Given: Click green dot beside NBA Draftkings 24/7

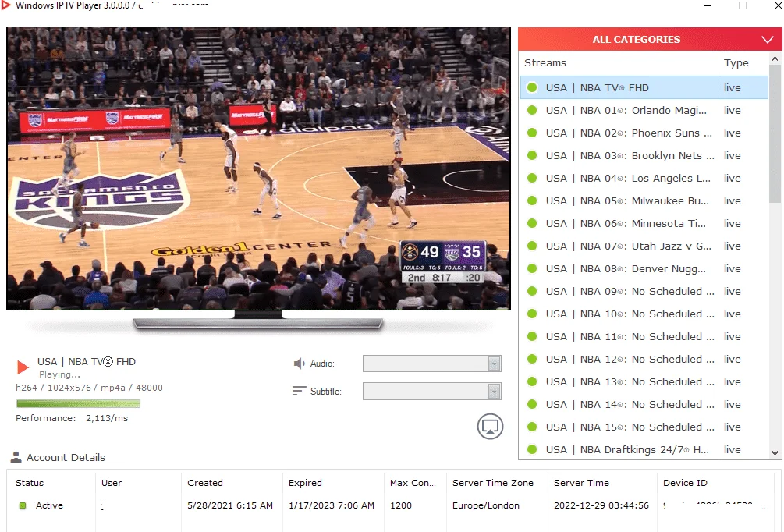Looking at the screenshot, I should coord(532,449).
